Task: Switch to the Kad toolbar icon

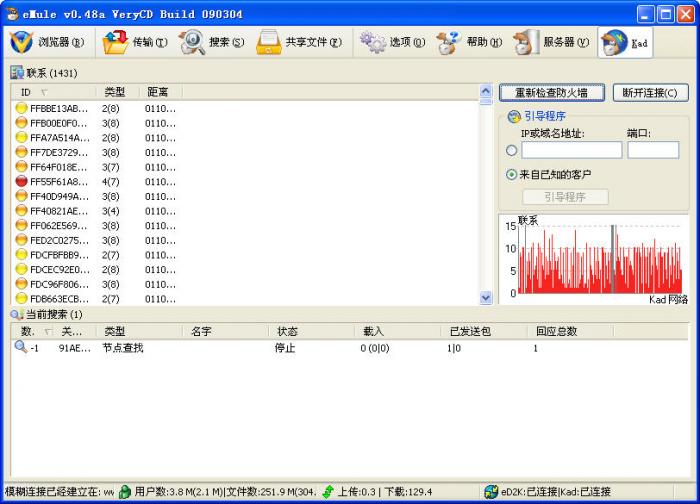Action: [614, 43]
